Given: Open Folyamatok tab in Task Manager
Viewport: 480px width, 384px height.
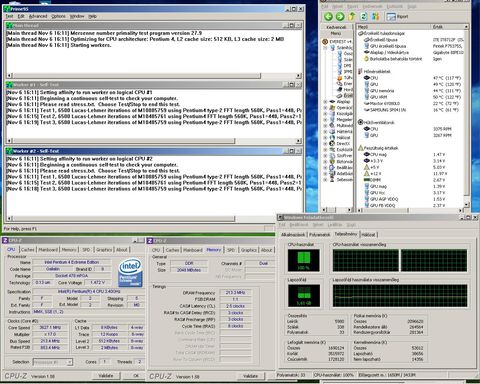Looking at the screenshot, I should click(x=319, y=235).
